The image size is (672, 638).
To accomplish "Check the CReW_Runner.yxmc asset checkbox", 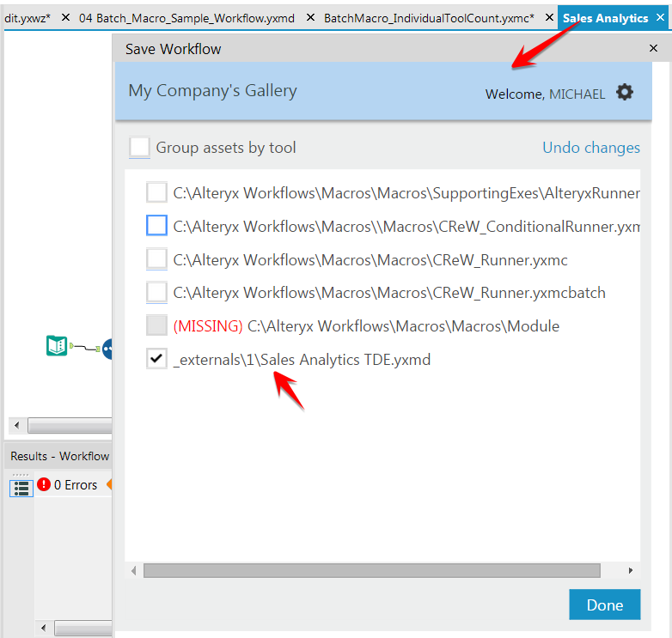I will tap(156, 259).
